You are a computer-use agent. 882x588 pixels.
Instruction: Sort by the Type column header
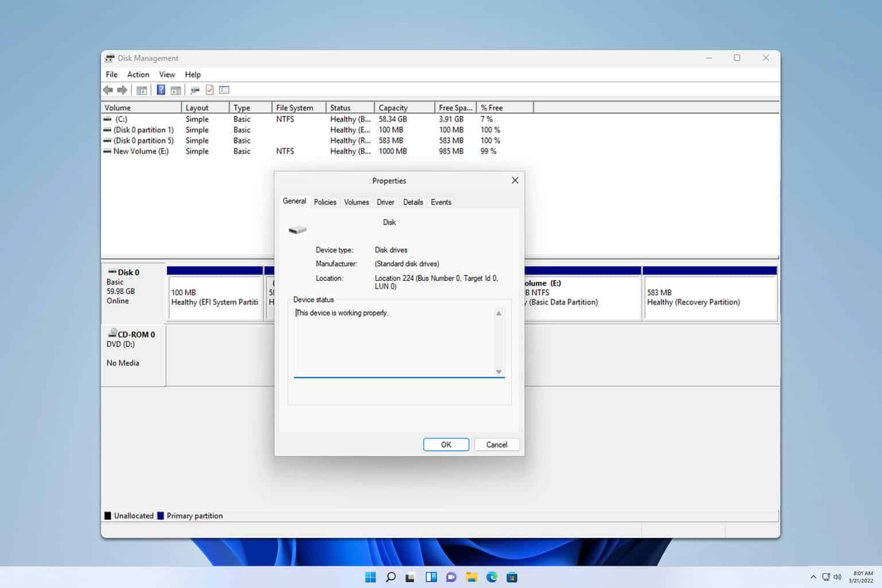[x=251, y=107]
